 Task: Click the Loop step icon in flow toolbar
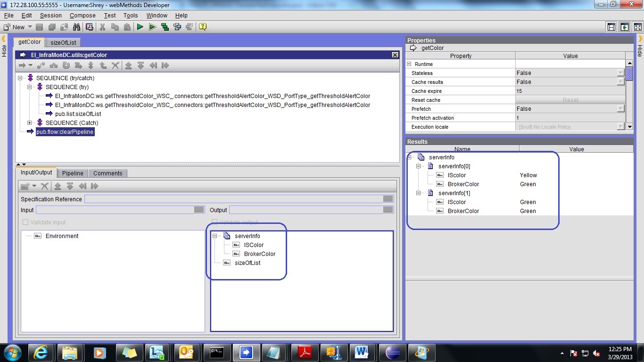(x=66, y=66)
